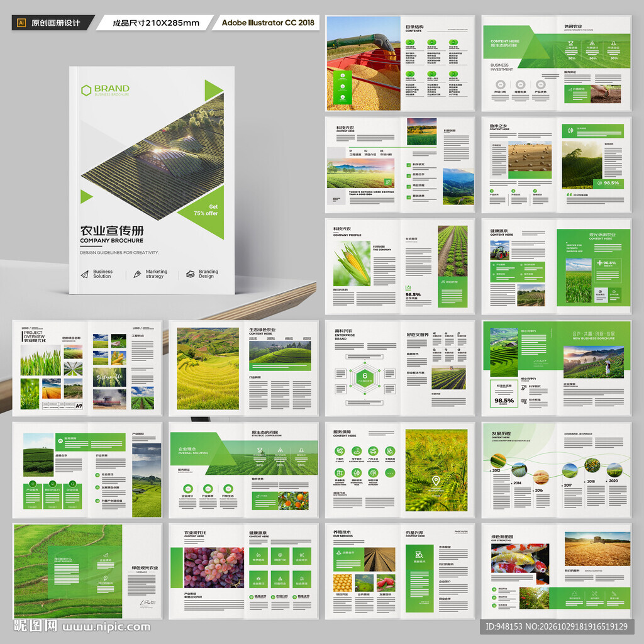Click the '健康源泉' heading beside the tractor photo

499,231
